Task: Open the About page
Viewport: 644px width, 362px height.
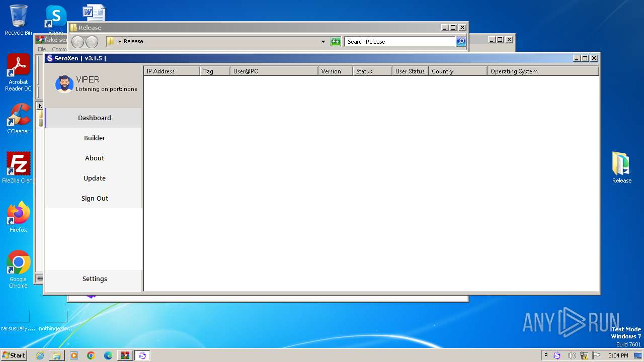Action: pyautogui.click(x=94, y=158)
